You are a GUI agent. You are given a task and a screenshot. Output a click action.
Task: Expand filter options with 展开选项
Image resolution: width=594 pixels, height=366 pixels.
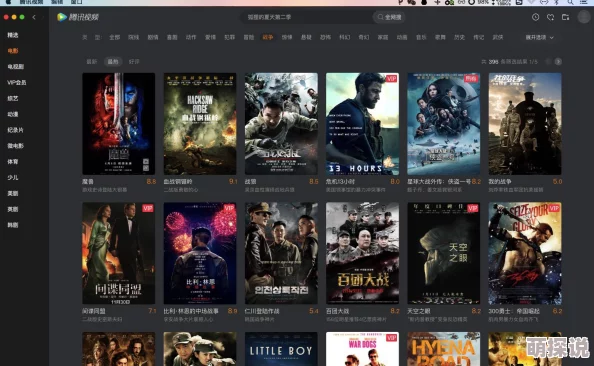click(x=539, y=38)
